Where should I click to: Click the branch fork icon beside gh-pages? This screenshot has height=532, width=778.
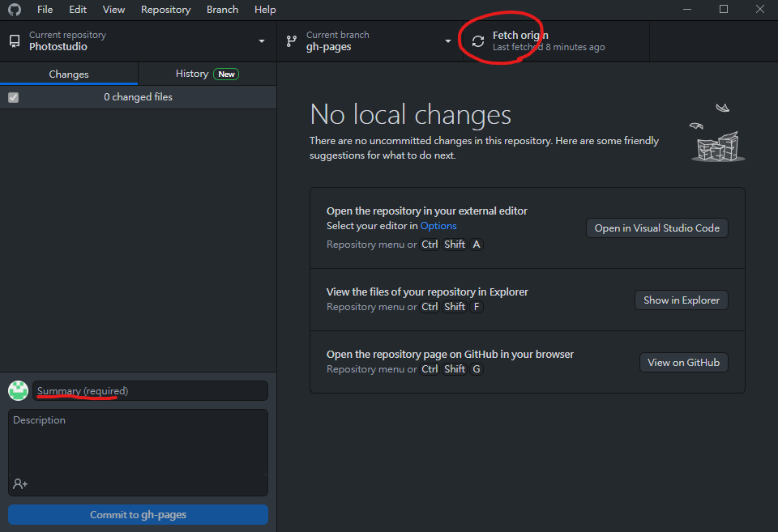292,41
